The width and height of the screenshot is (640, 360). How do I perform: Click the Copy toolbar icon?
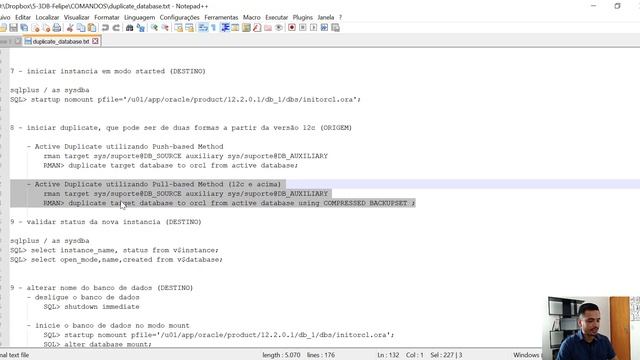pos(81,28)
